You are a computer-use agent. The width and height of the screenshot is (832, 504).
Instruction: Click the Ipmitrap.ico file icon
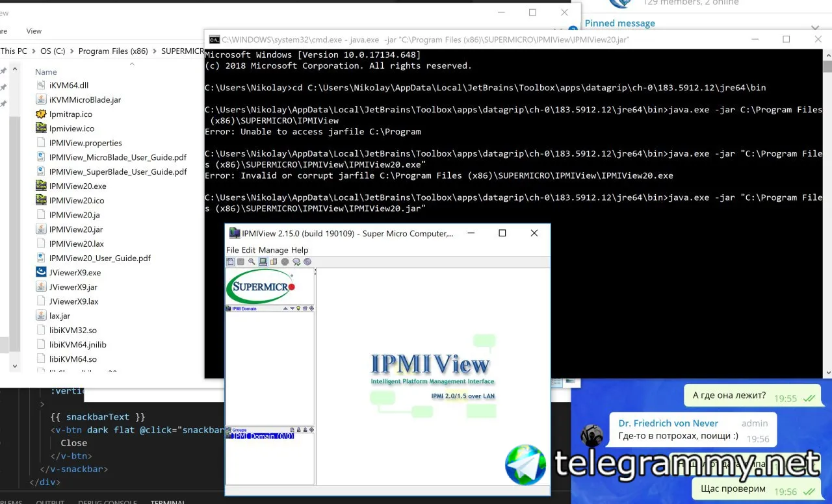pos(42,114)
